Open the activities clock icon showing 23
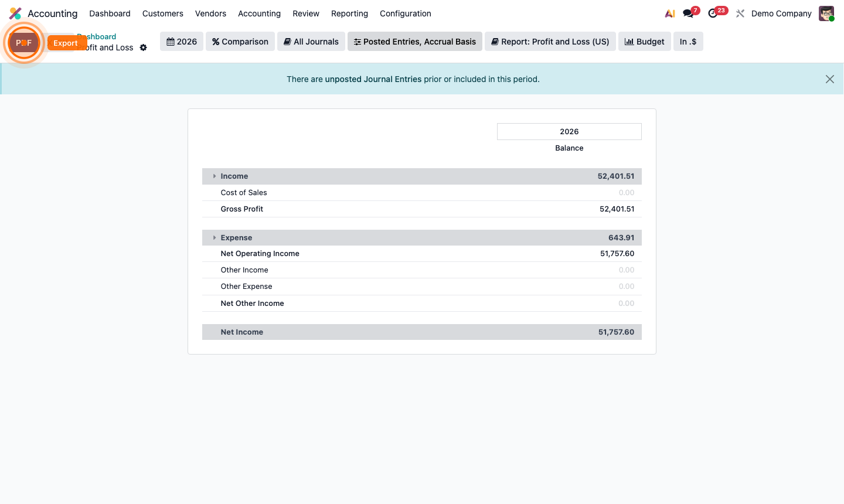Screen dimensions: 844x504 click(x=714, y=13)
